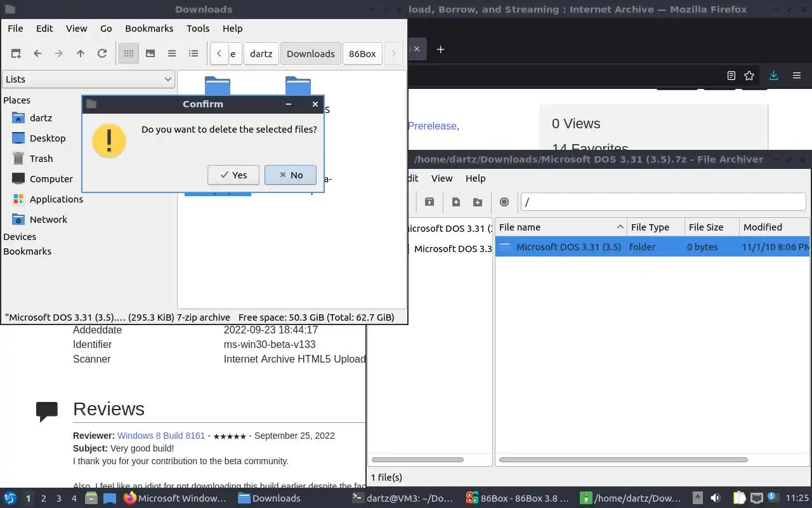The width and height of the screenshot is (812, 508).
Task: Open Go menu in Downloads window
Action: coord(106,29)
